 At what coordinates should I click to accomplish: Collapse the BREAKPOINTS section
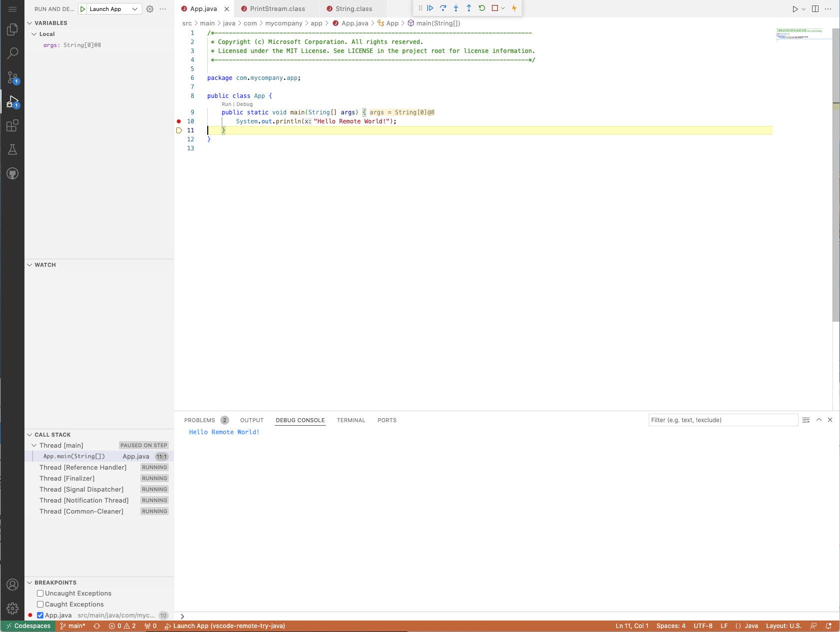[29, 583]
